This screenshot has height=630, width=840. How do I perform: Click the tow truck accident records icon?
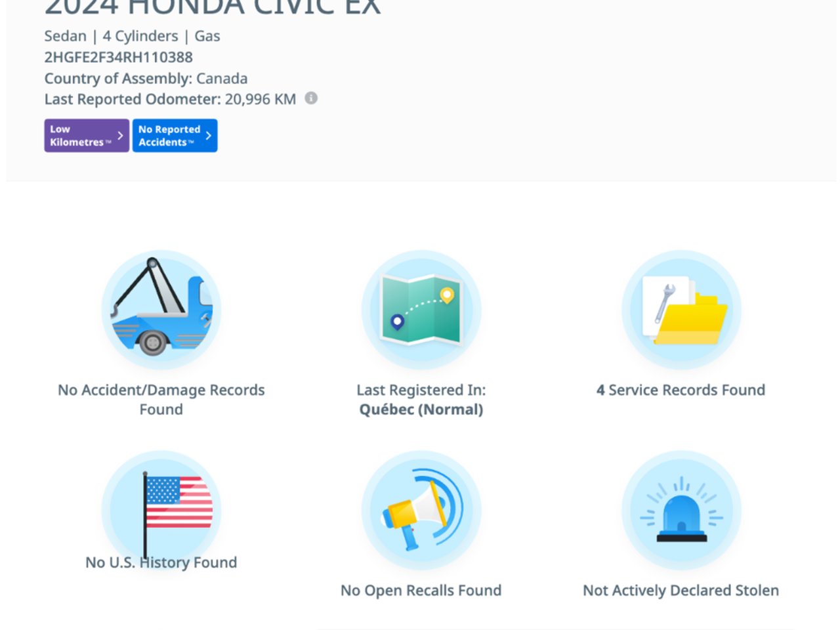pyautogui.click(x=161, y=310)
